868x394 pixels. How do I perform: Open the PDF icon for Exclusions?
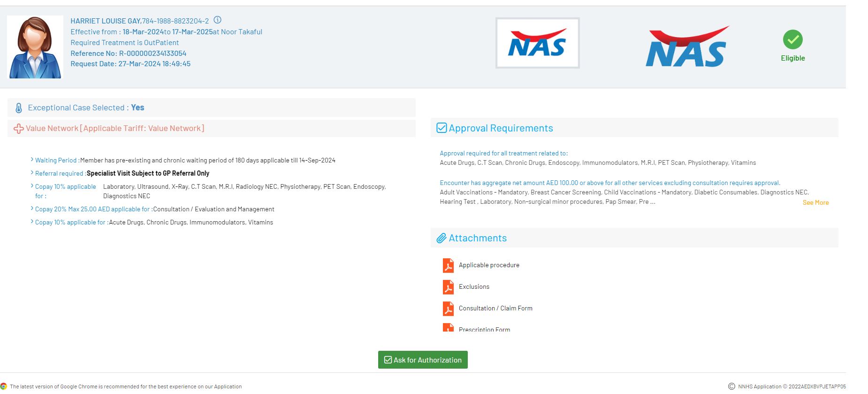[x=448, y=287]
